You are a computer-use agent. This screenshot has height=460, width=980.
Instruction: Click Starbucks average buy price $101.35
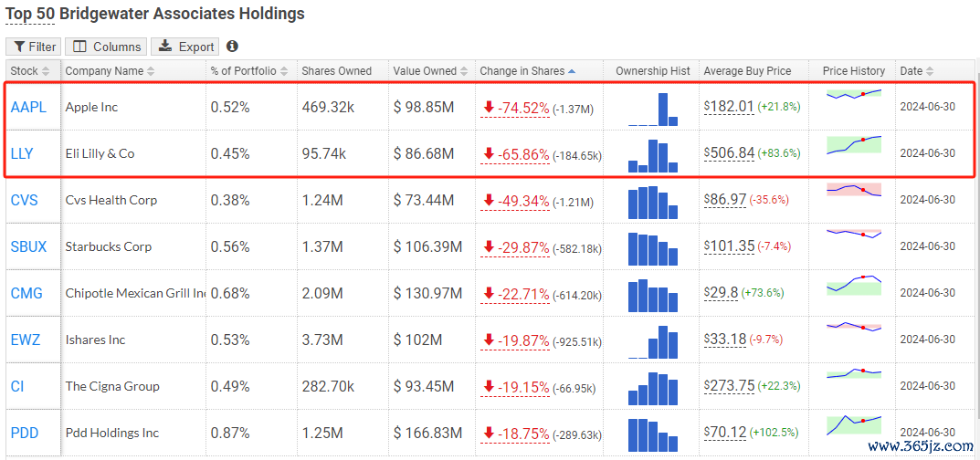pos(729,246)
